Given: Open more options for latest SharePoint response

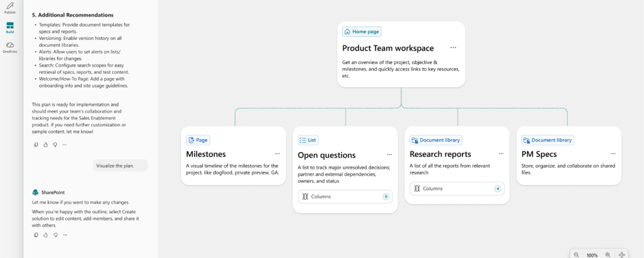Looking at the screenshot, I should (x=64, y=235).
